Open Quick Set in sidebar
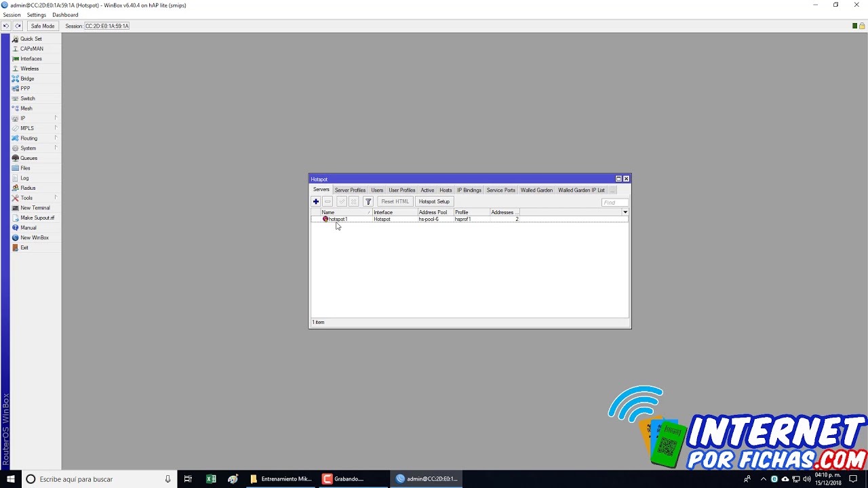 coord(31,39)
